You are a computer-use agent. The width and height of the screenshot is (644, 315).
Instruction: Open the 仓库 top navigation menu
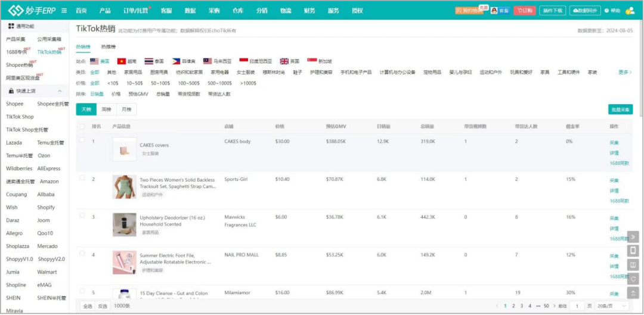point(238,11)
